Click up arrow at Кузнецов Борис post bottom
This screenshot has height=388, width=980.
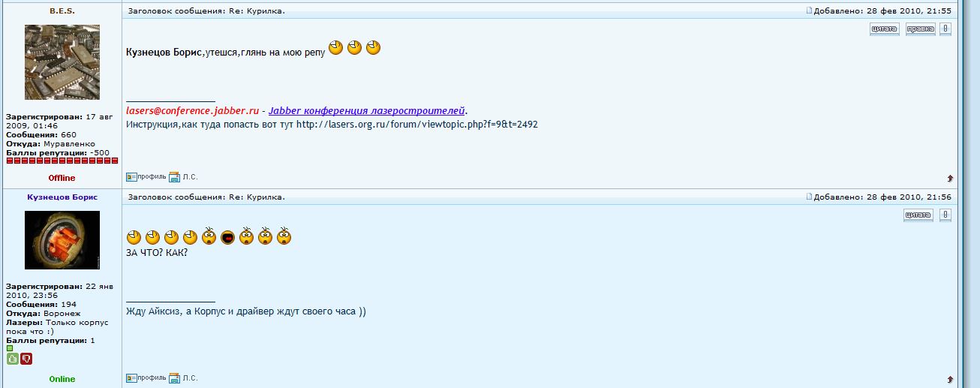950,379
